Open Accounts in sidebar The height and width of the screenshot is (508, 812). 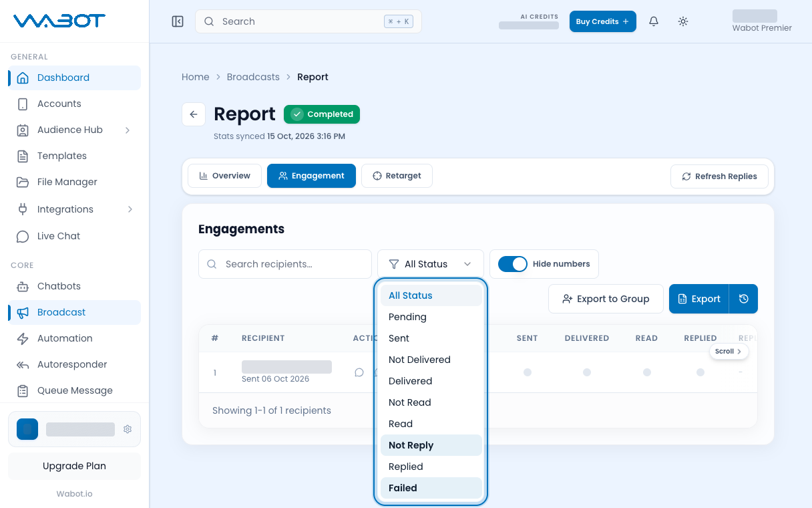tap(75, 104)
